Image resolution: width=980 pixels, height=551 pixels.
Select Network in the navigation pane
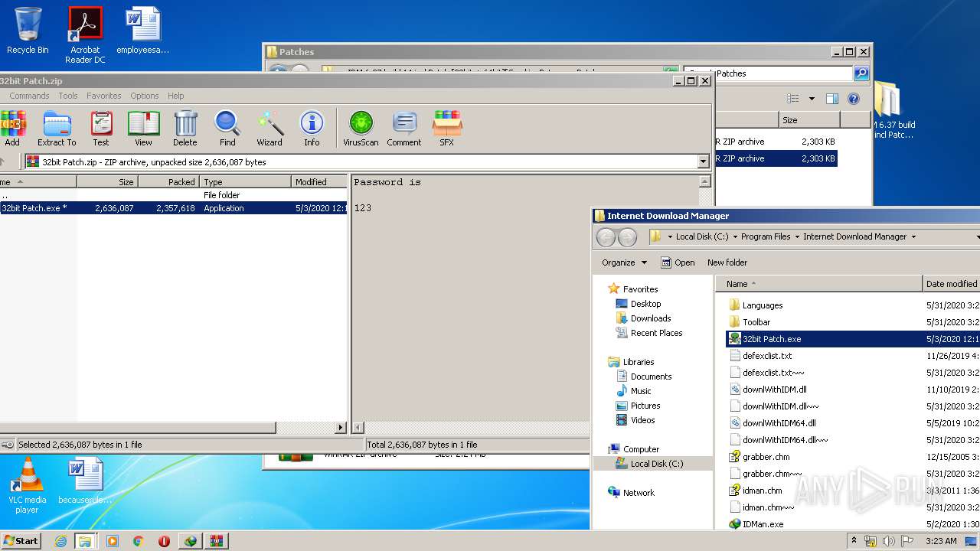639,493
